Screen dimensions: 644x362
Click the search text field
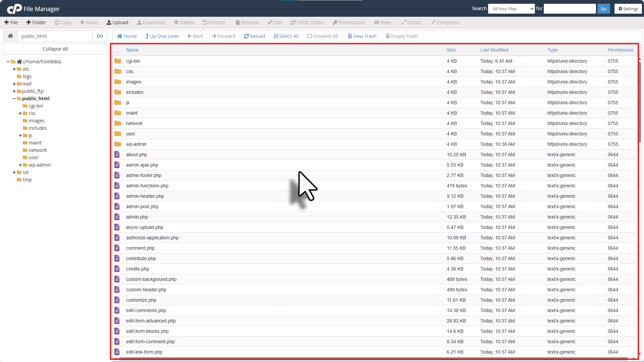coord(570,9)
